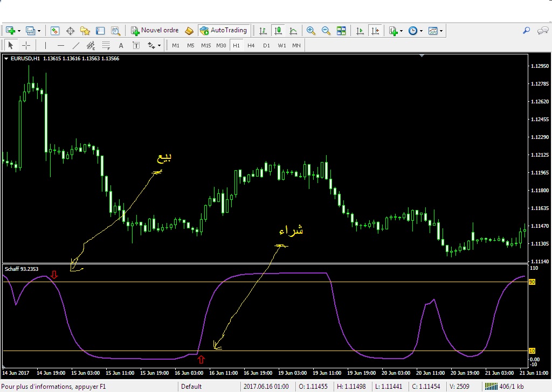Select the Text label tool
552x392 pixels.
(x=121, y=46)
